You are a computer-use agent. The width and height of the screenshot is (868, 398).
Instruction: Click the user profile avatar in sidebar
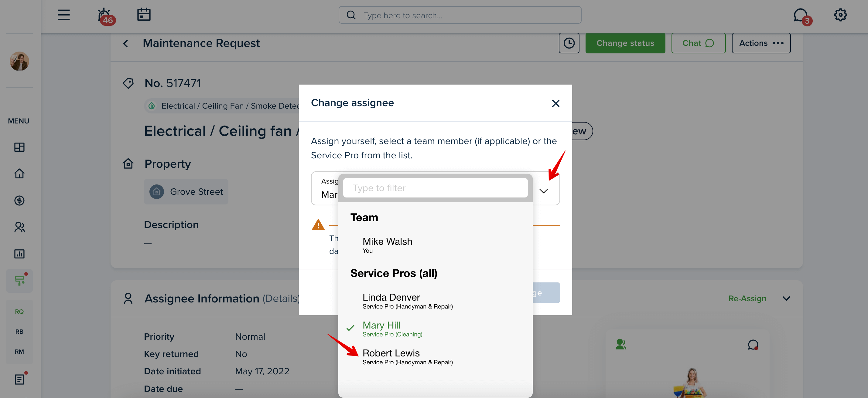click(x=19, y=61)
